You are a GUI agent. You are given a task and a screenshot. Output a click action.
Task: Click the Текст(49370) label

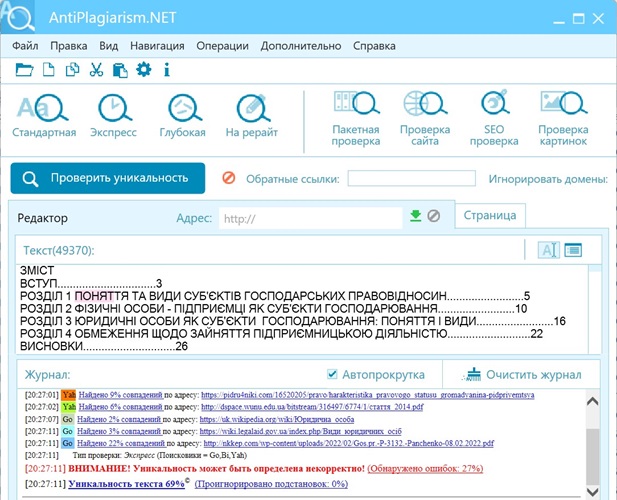click(59, 250)
